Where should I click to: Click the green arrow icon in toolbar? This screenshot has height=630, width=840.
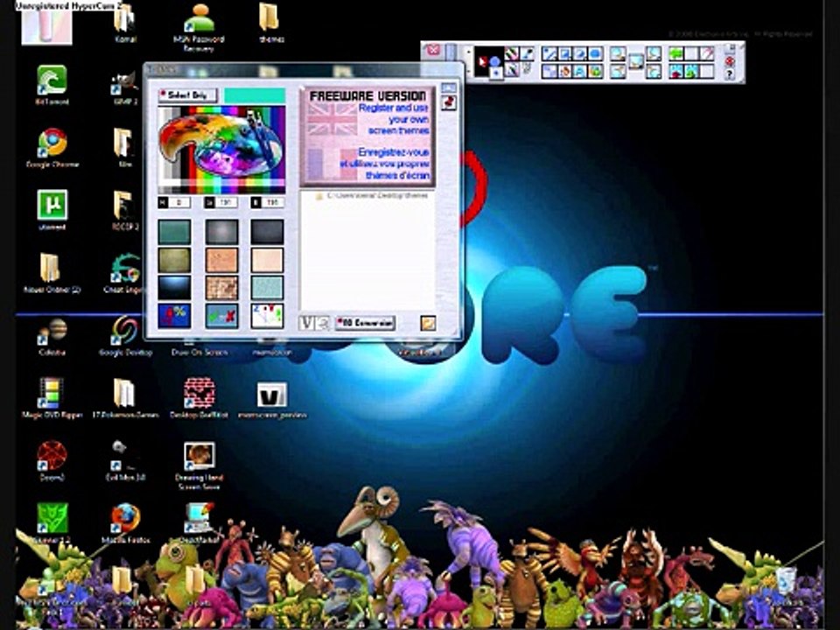click(x=676, y=53)
